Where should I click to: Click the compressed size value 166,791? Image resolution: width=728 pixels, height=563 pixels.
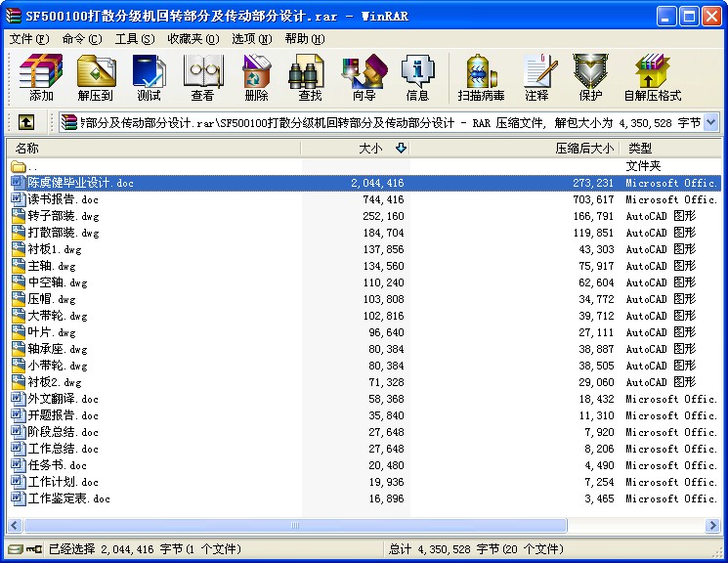(x=593, y=216)
